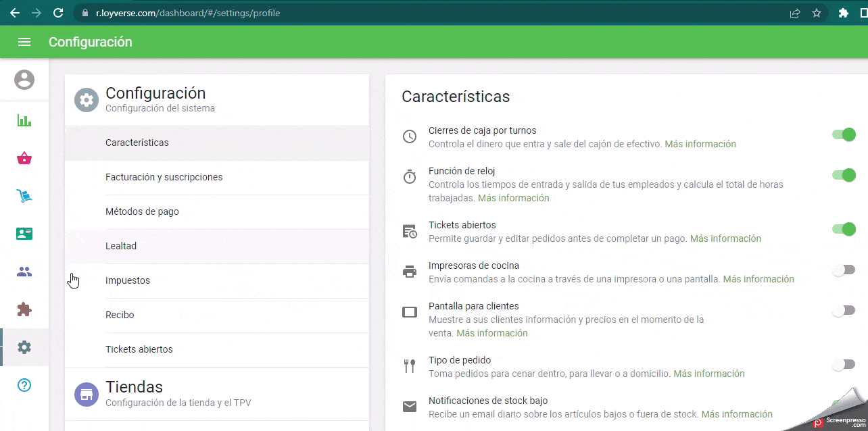868x431 pixels.
Task: Open the Customers ID card icon
Action: 24,234
